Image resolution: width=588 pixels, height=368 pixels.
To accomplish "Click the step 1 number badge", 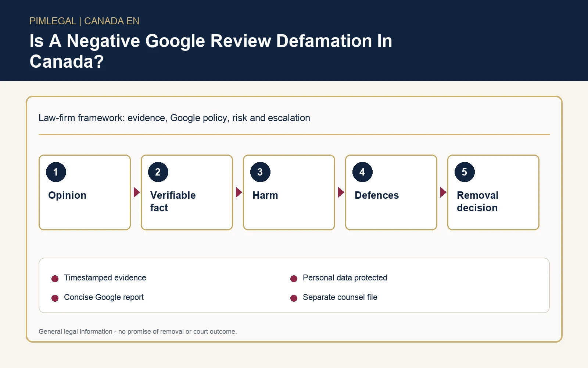I will pos(56,172).
